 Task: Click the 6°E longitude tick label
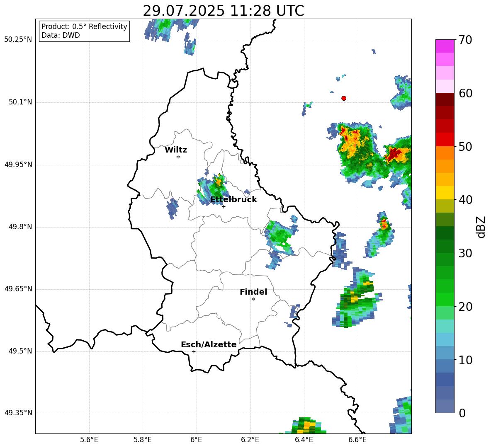pyautogui.click(x=196, y=440)
